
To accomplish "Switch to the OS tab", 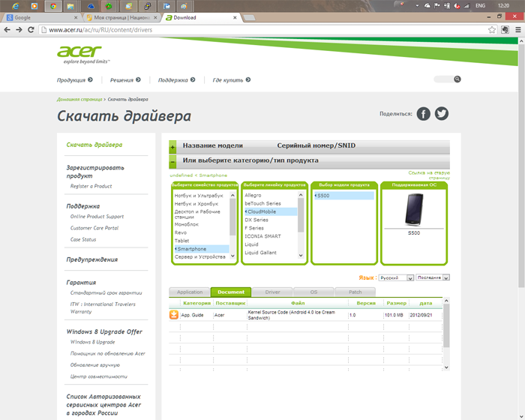I will (x=313, y=292).
